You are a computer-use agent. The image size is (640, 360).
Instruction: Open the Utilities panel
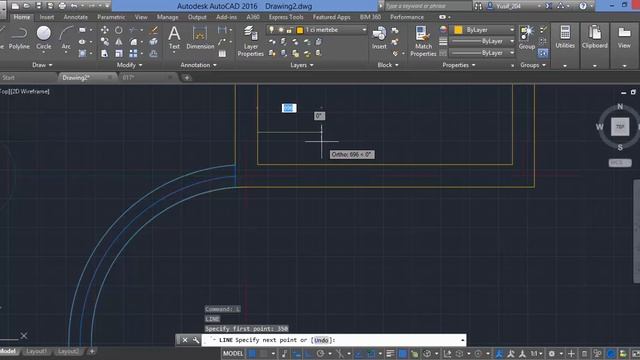[x=565, y=37]
